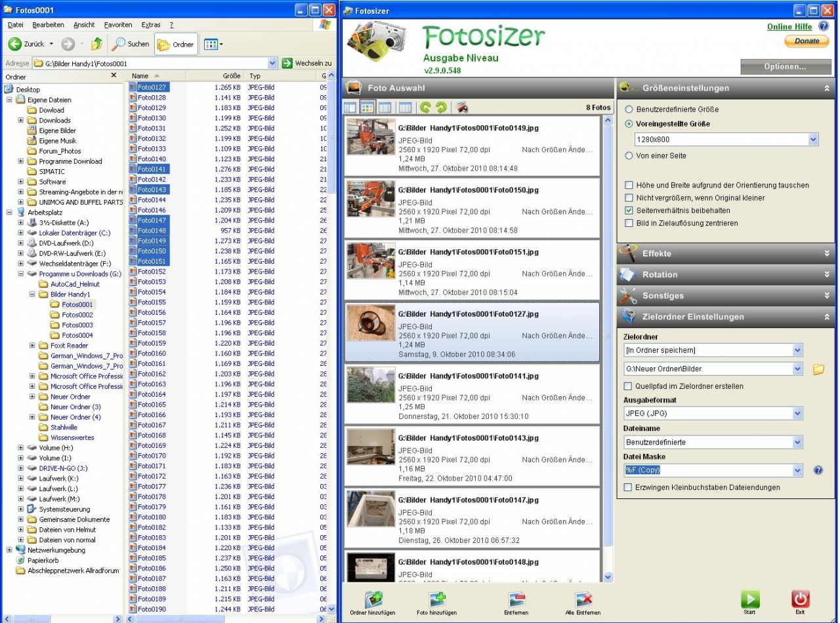The image size is (840, 623).
Task: Browse for target folder with yellow folder icon
Action: (x=818, y=369)
